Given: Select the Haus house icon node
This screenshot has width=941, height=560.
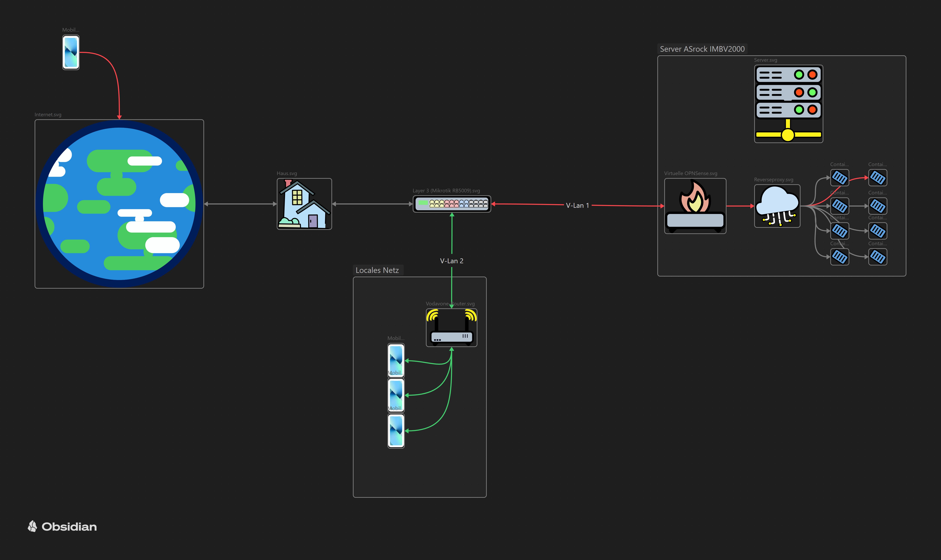Looking at the screenshot, I should [304, 204].
